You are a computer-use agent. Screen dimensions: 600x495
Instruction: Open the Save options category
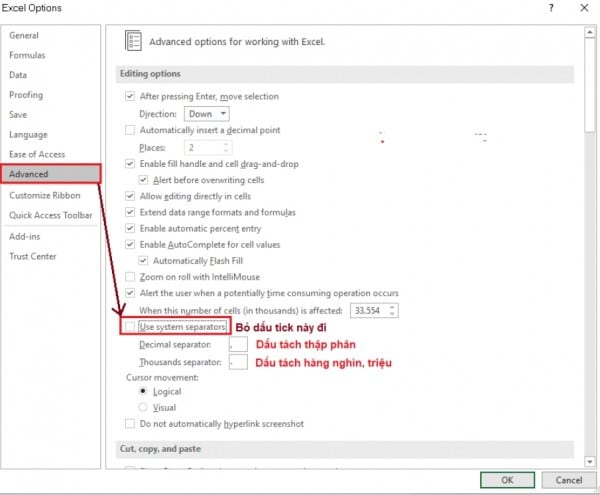18,114
